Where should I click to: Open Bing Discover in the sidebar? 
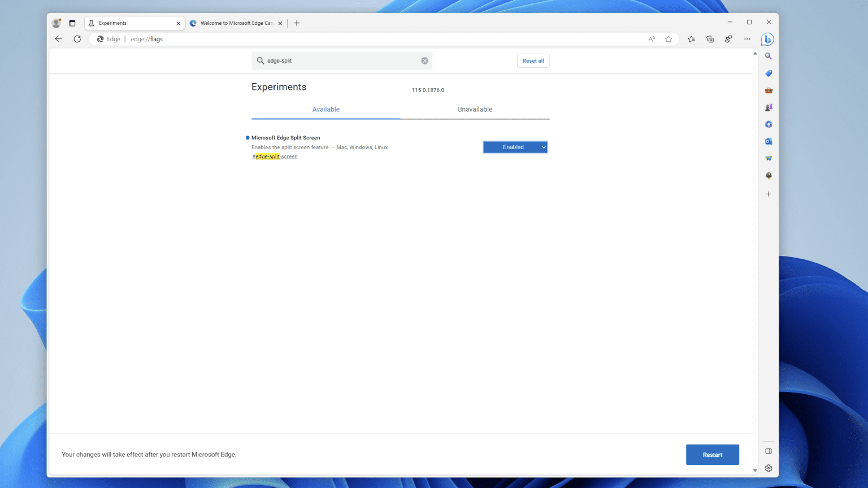click(768, 39)
